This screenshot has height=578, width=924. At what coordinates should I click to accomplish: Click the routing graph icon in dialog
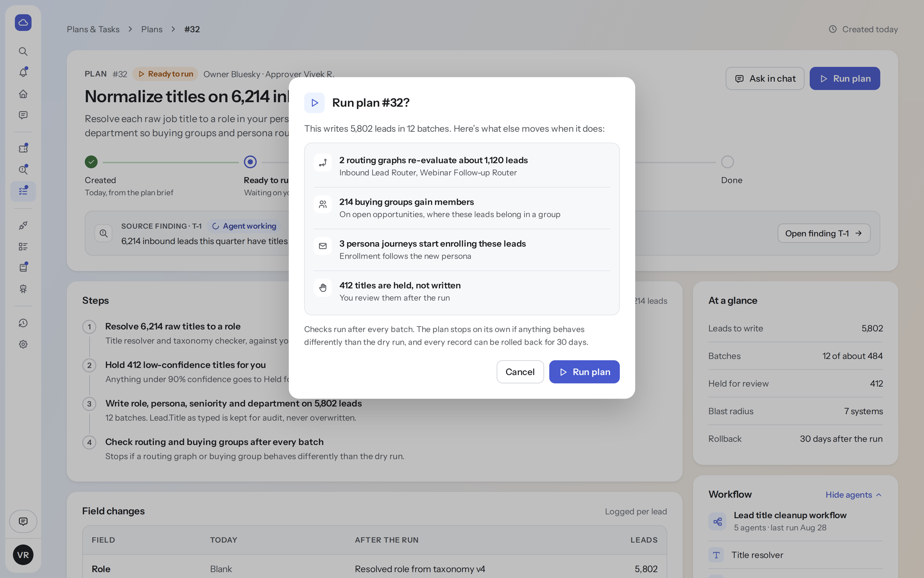coord(323,163)
